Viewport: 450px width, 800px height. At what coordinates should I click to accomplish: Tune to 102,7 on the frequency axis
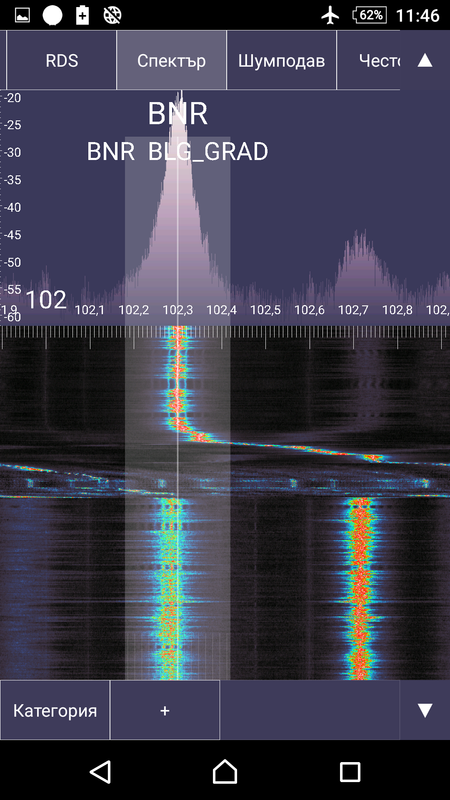coord(353,309)
